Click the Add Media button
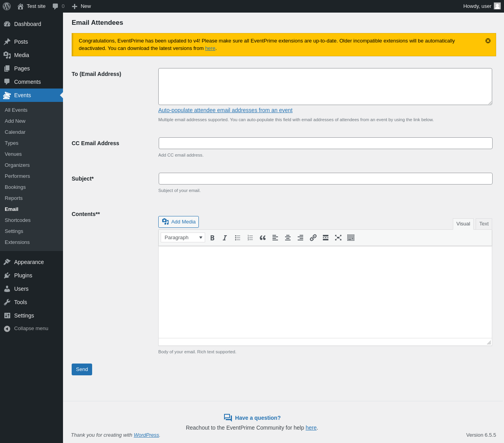504x443 pixels. coord(178,222)
